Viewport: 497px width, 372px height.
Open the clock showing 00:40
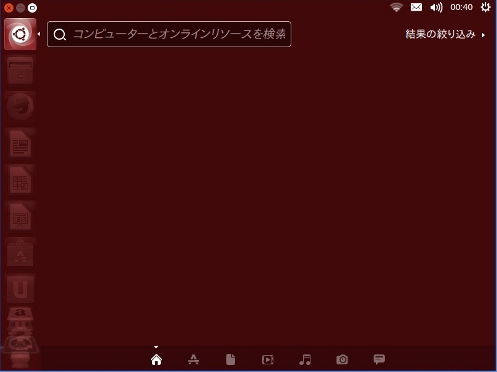462,7
